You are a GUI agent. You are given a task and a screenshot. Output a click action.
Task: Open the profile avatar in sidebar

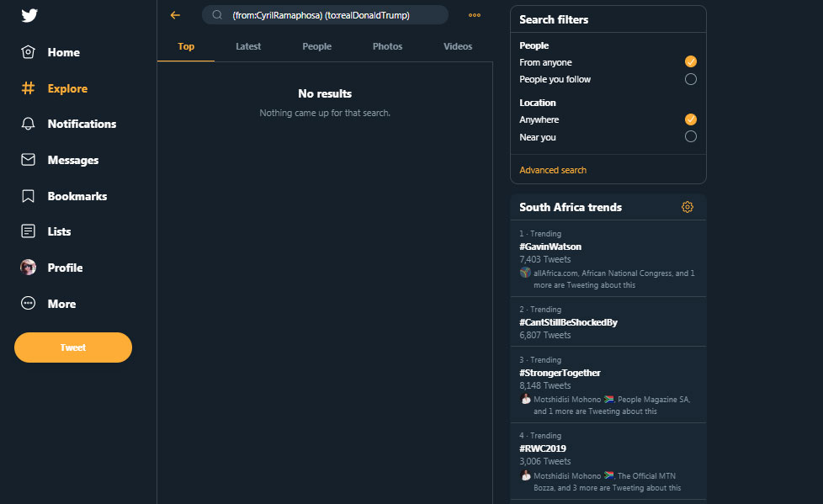click(x=29, y=268)
